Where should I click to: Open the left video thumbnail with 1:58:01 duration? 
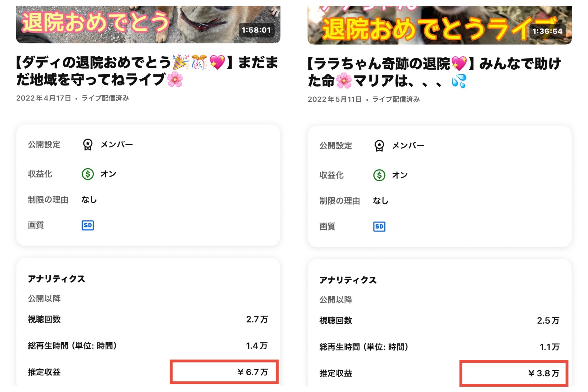coord(148,24)
